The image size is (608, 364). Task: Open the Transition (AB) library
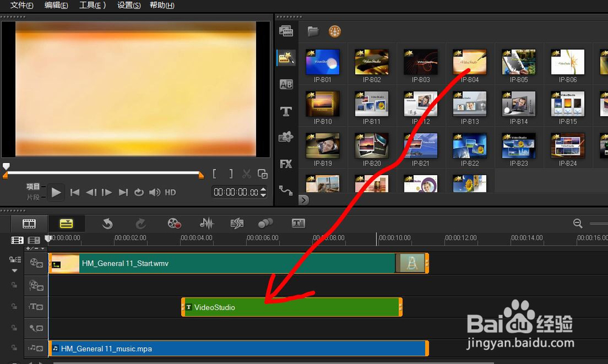pos(286,84)
